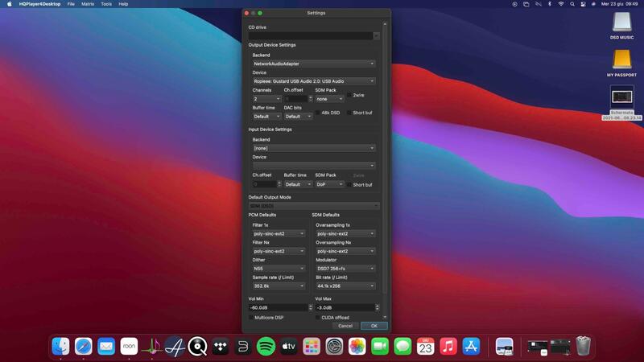The width and height of the screenshot is (644, 362).
Task: Open the Apple Music dock icon
Action: (448, 347)
